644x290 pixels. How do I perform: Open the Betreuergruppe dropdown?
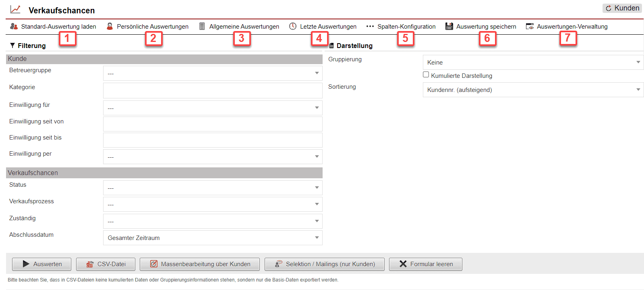(x=213, y=73)
